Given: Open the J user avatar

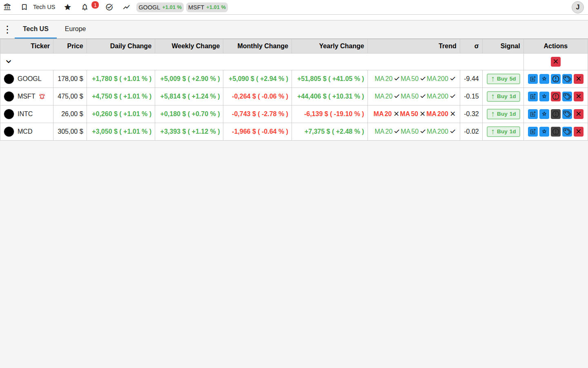Looking at the screenshot, I should (578, 7).
